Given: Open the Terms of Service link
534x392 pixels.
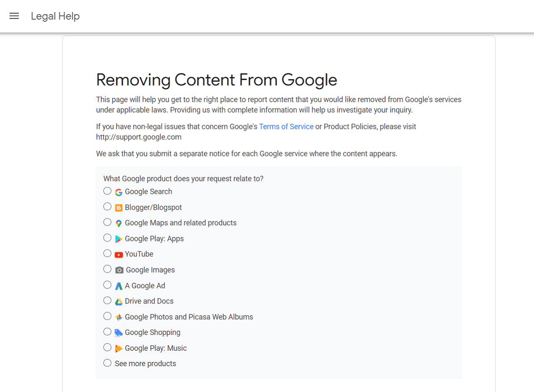Looking at the screenshot, I should pyautogui.click(x=286, y=126).
